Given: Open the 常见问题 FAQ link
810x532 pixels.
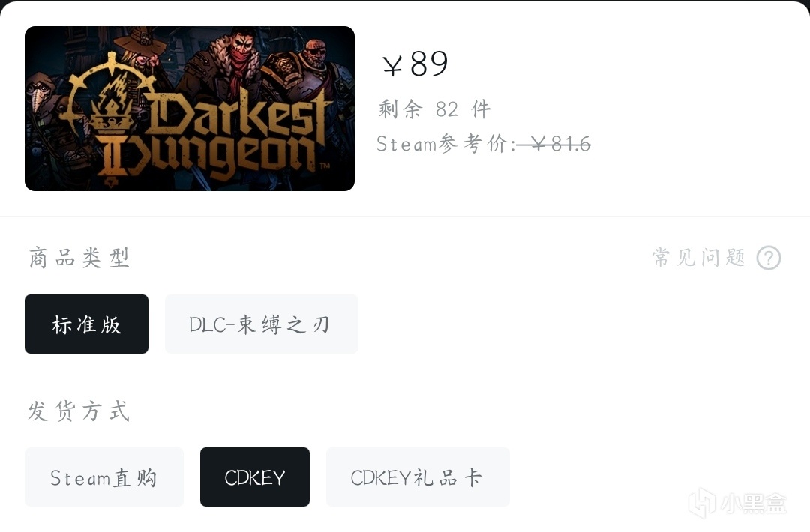Looking at the screenshot, I should tap(699, 257).
